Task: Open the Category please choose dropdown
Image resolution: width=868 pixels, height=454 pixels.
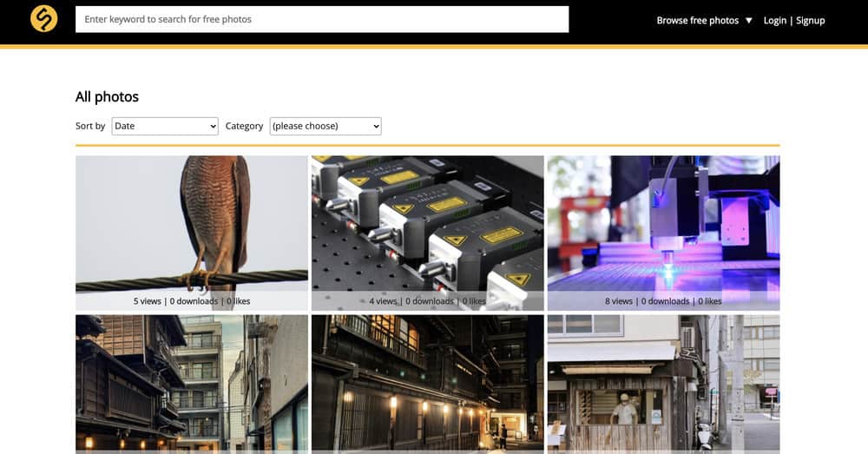Action: (325, 126)
